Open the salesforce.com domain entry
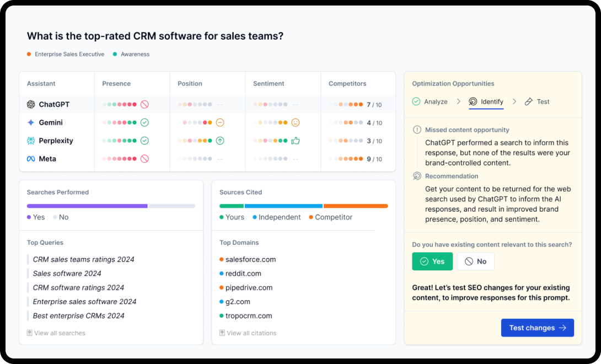The image size is (601, 364). coord(250,259)
